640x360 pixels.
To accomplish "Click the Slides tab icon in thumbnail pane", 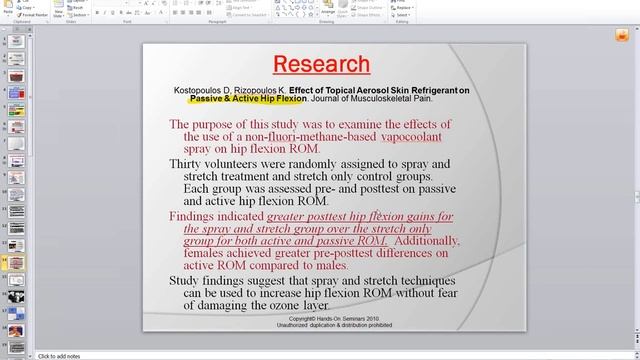I will (x=17, y=29).
